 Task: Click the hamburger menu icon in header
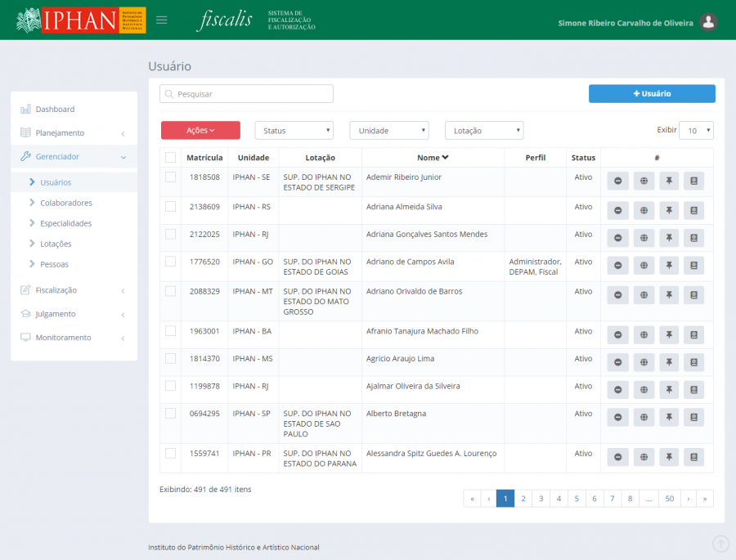pos(161,20)
